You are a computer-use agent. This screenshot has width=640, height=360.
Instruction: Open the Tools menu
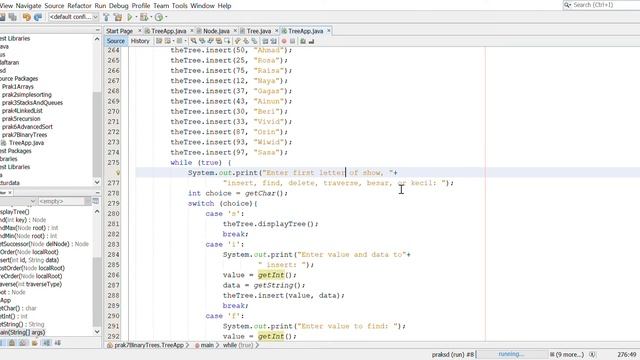pos(179,6)
